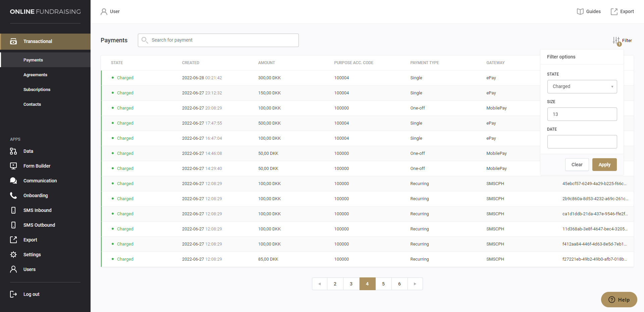Viewport: 644px width, 312px height.
Task: Clear the filter options
Action: click(577, 165)
